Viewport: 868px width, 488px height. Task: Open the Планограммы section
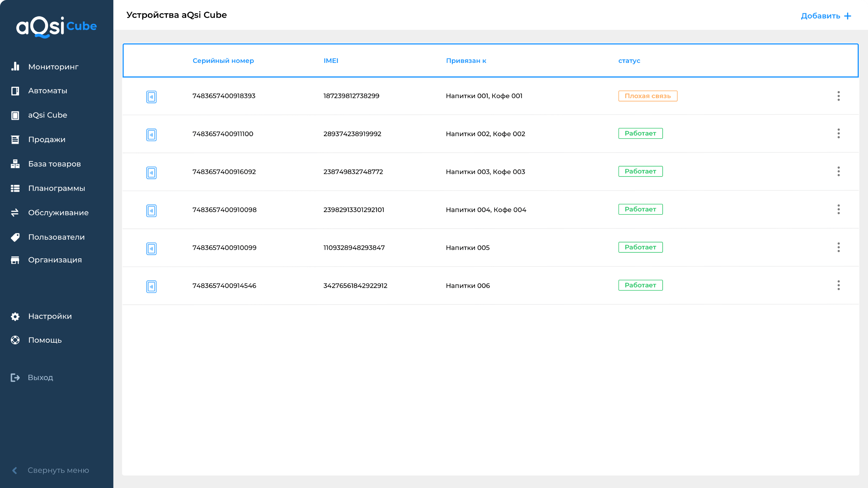coord(57,189)
